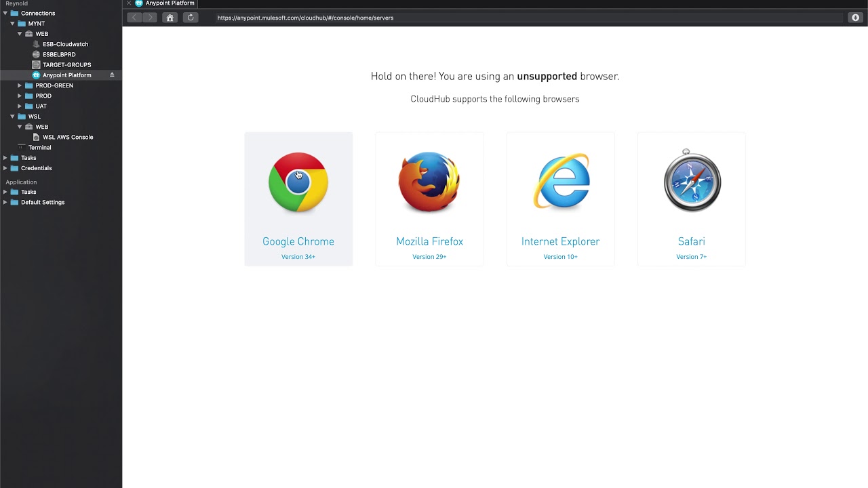868x488 pixels.
Task: Open the Google Chrome link
Action: [x=298, y=241]
